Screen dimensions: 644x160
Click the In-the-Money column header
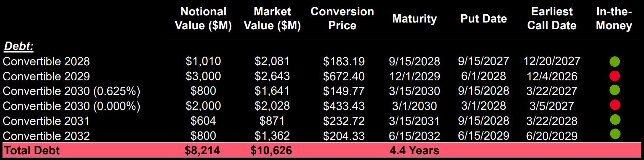(614, 19)
